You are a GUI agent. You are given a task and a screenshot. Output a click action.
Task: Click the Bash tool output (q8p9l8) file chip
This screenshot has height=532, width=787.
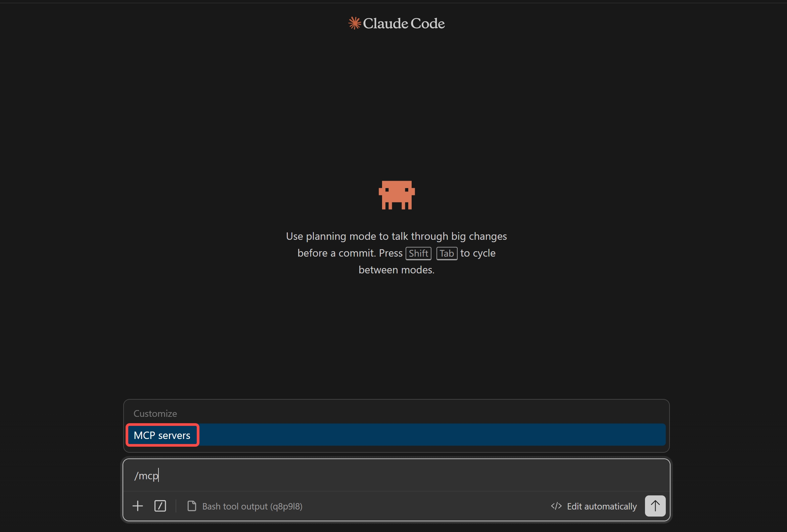click(x=245, y=506)
